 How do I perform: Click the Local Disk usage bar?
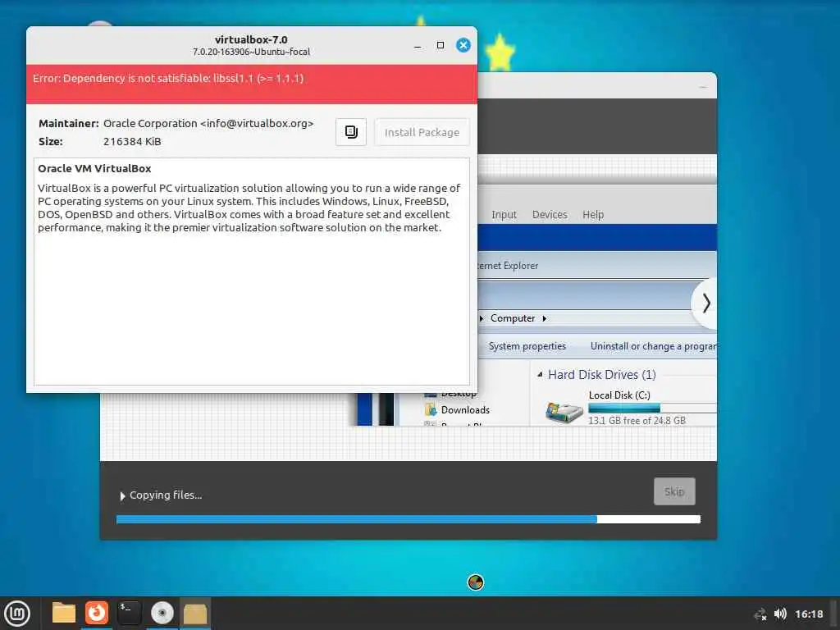coord(652,409)
